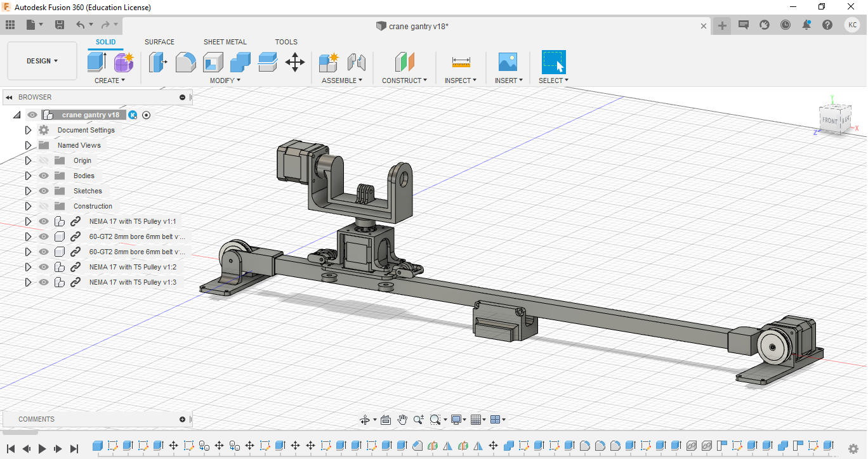Viewport: 868px width, 459px height.
Task: Expand the Sketches folder
Action: coord(28,191)
